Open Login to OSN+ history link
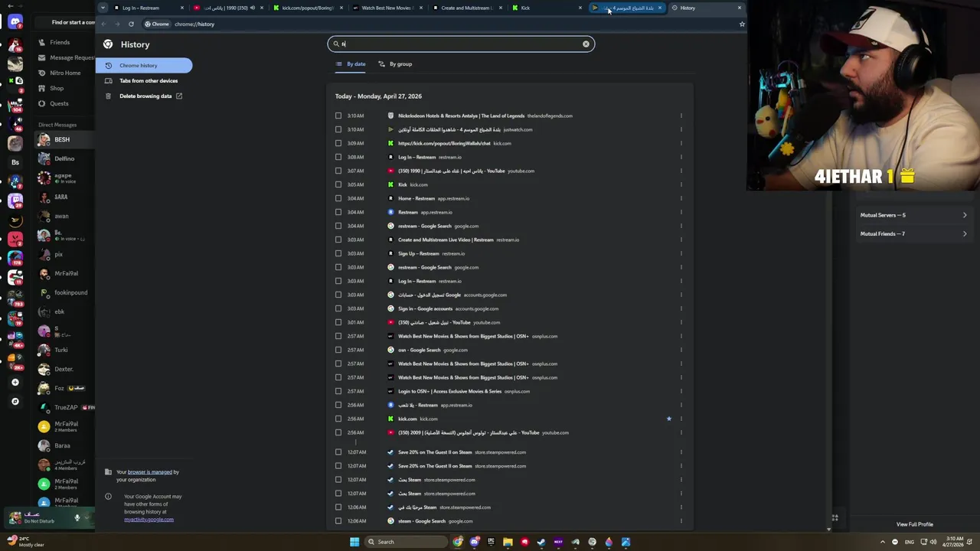980x551 pixels. point(449,391)
